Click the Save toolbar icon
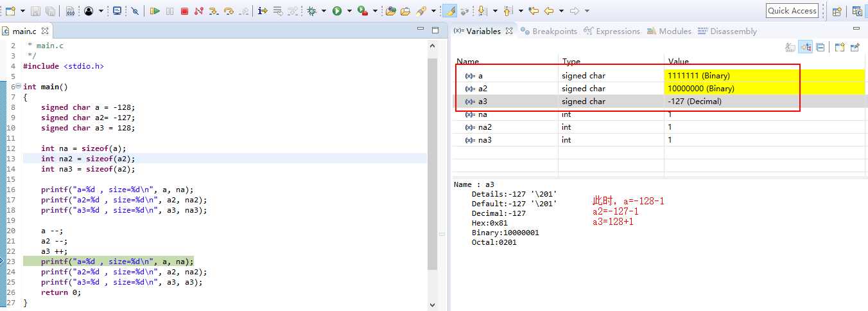The height and width of the screenshot is (311, 868). 35,11
